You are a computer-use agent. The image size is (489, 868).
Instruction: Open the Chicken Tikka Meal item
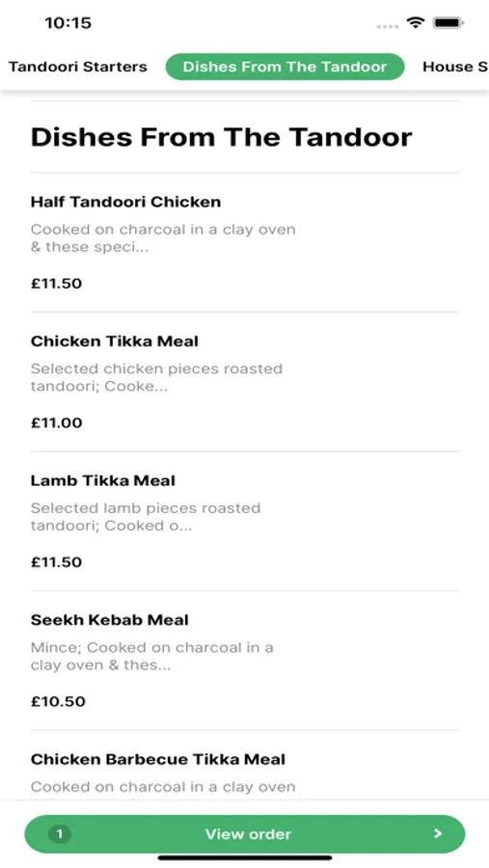[245, 382]
